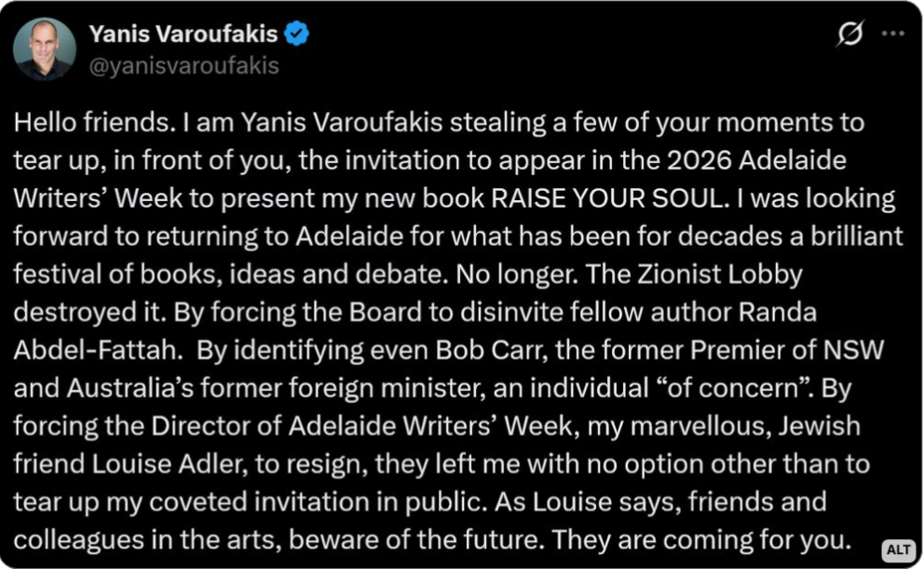Click the blue verified checkmark badge
This screenshot has height=569, width=924.
[297, 35]
